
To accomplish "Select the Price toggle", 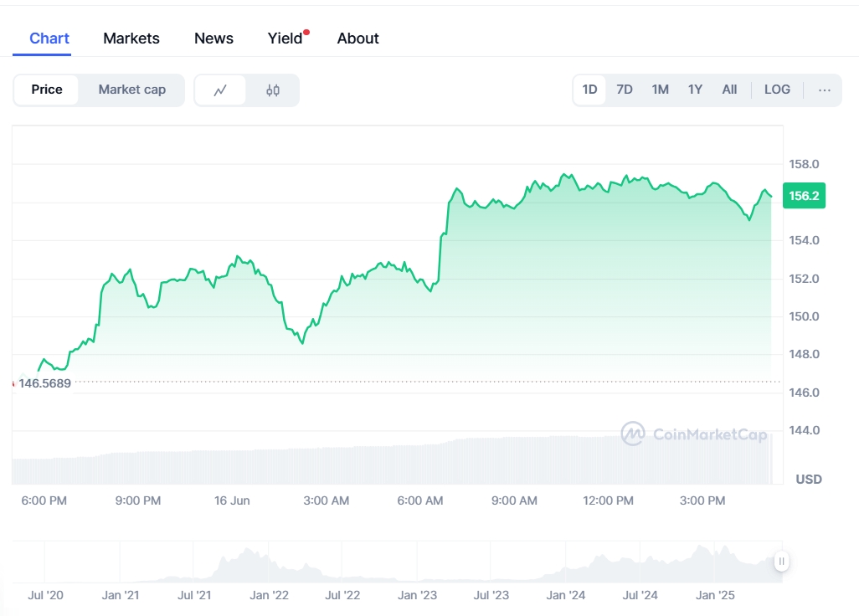I will [x=47, y=90].
